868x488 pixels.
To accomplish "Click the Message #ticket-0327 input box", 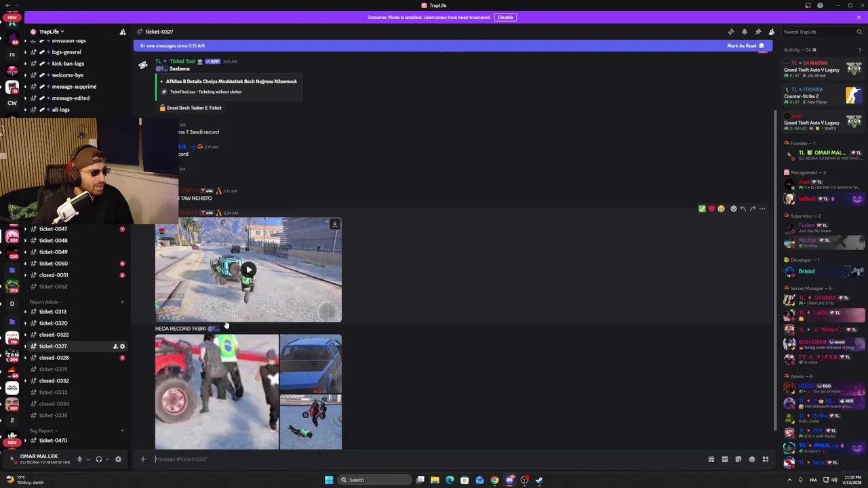I will coord(427,460).
